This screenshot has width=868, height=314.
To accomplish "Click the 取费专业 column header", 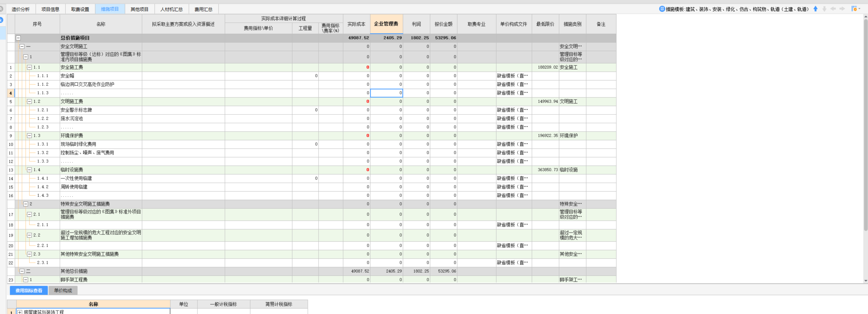I will (x=476, y=24).
